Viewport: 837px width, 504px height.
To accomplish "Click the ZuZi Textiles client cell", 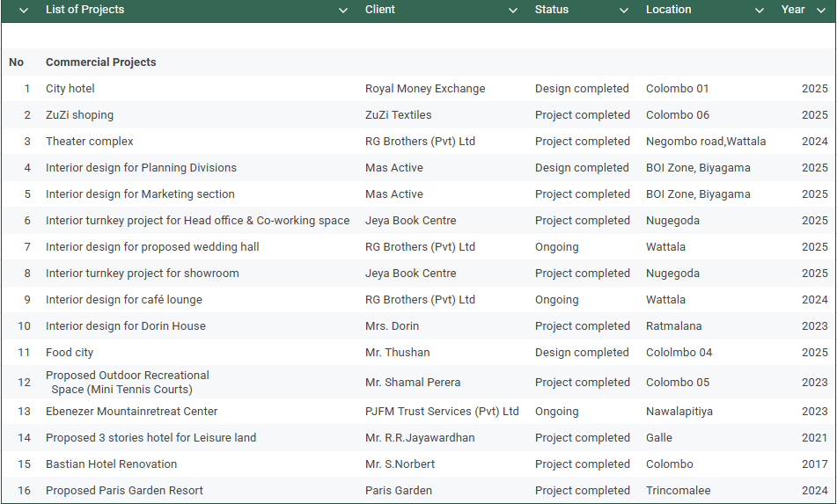I will [x=399, y=115].
